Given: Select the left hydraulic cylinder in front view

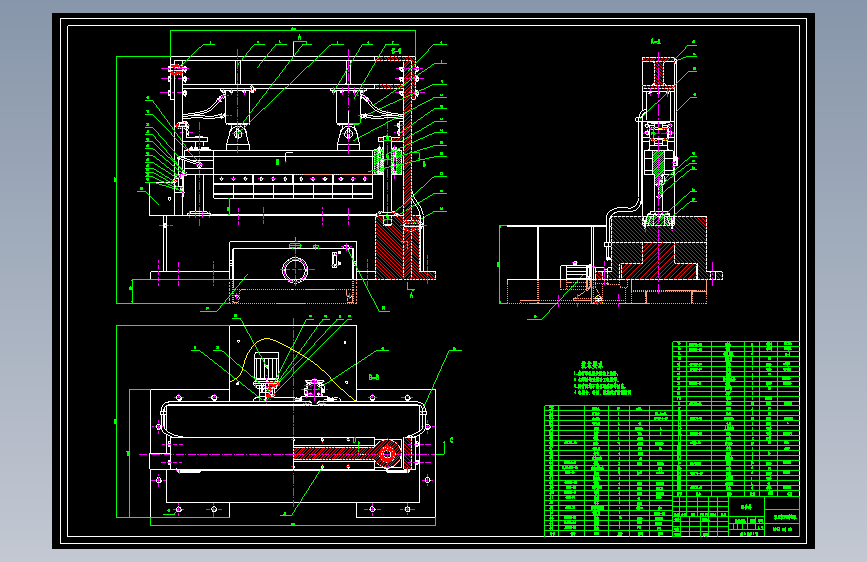Looking at the screenshot, I should pos(238,108).
